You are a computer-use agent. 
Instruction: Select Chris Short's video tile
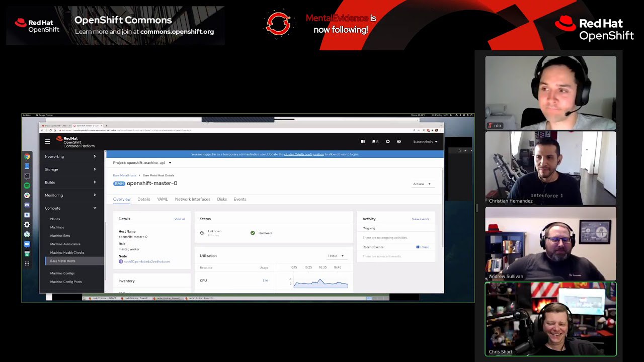coord(550,319)
